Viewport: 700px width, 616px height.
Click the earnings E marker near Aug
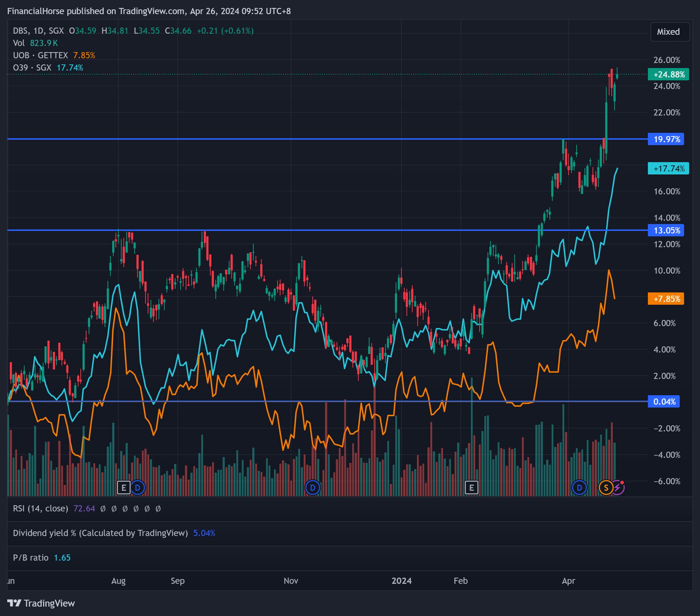coord(124,488)
